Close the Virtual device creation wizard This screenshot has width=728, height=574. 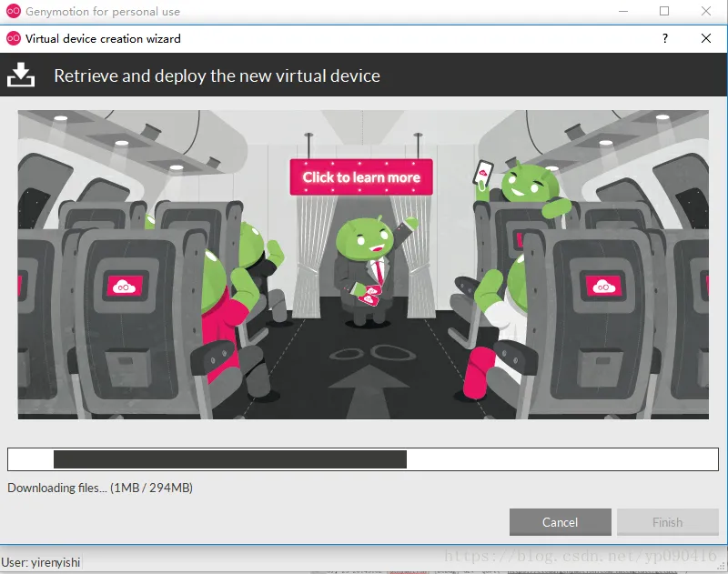pos(706,38)
